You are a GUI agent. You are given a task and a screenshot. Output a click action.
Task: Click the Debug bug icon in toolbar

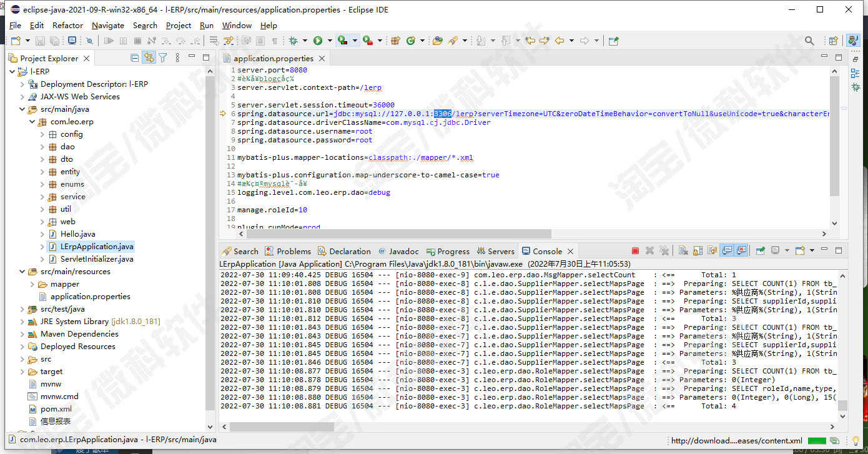[x=293, y=41]
